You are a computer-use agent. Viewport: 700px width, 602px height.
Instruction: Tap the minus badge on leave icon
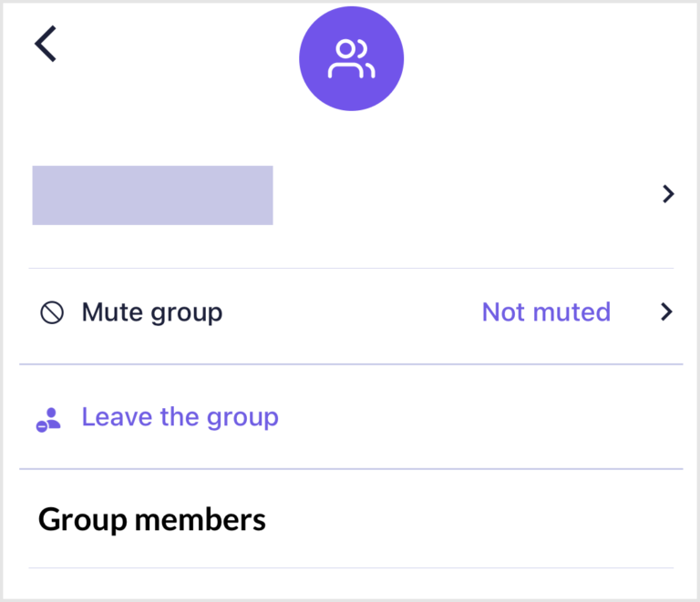(42, 427)
